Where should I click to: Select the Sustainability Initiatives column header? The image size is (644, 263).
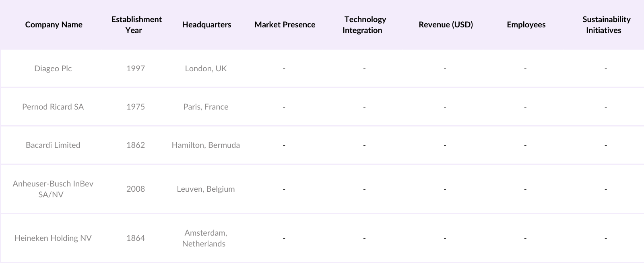coord(606,25)
